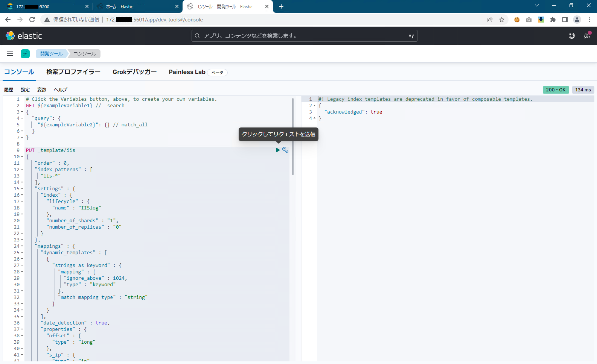
Task: Open the help lifebuoy icon
Action: coord(572,36)
